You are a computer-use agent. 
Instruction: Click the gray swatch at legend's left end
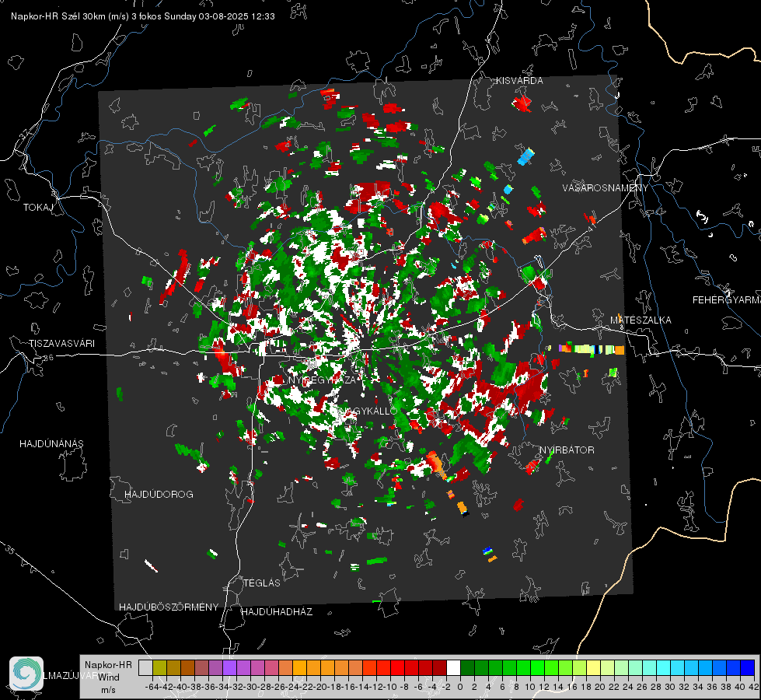coord(145,668)
